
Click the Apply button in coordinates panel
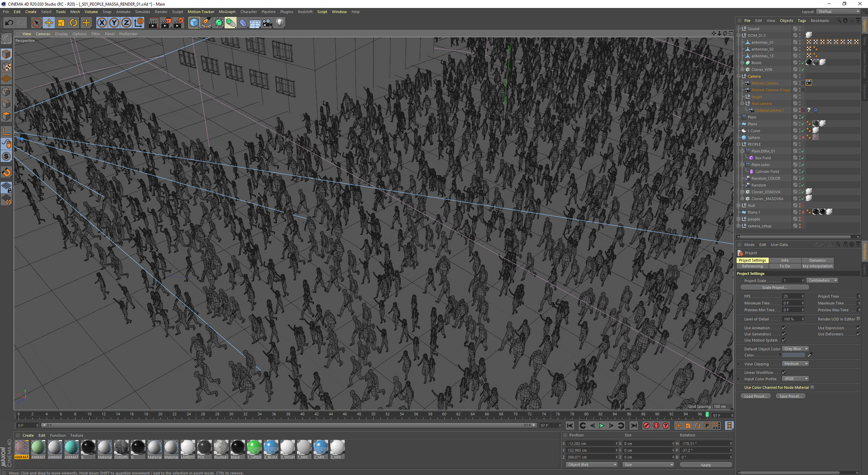tap(705, 465)
